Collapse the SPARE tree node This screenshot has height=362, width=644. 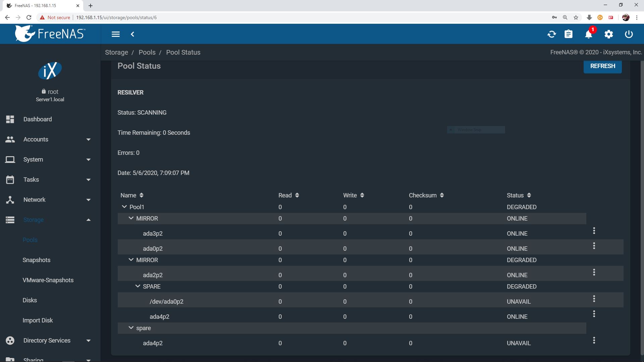(x=138, y=286)
